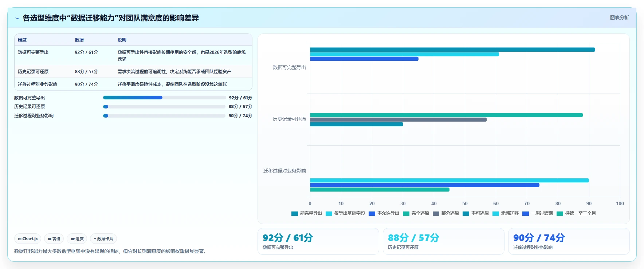Select the 表格 chip
The image size is (644, 269).
54,239
